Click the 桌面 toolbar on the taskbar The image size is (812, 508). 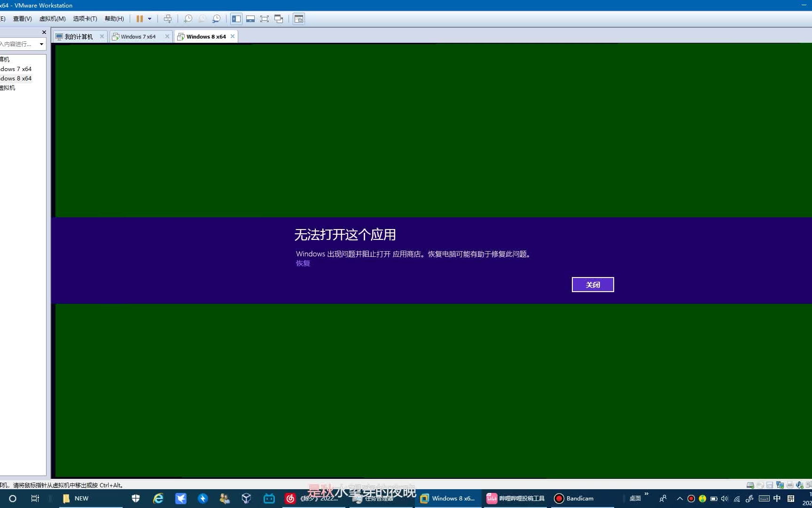(635, 499)
